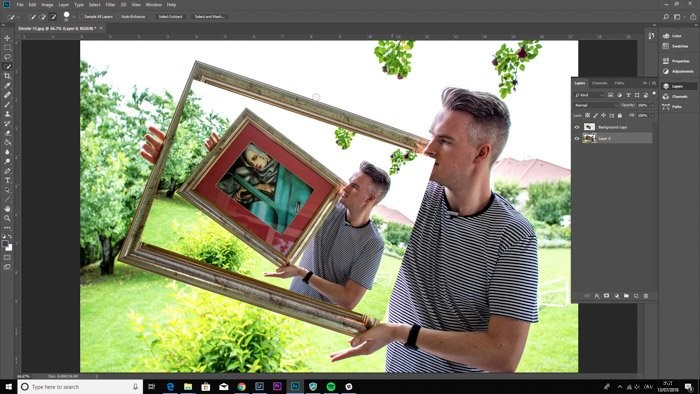This screenshot has height=394, width=700.
Task: Select the Dodge tool
Action: [7, 162]
